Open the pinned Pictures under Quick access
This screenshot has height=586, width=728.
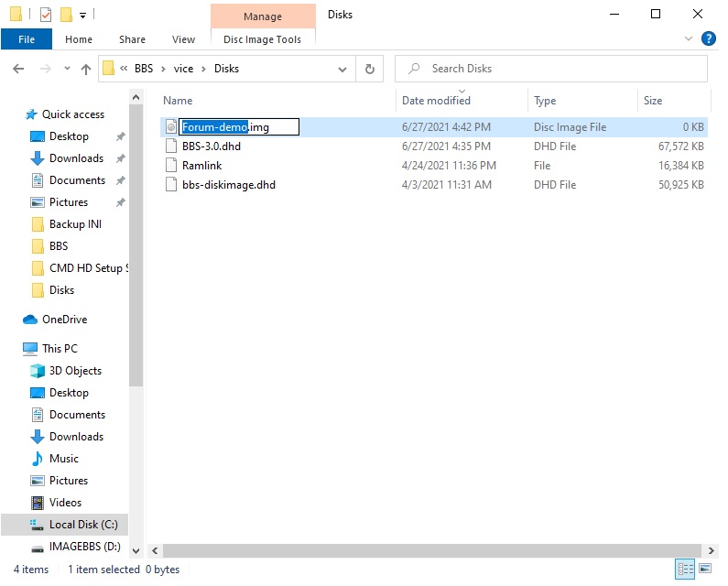[69, 202]
